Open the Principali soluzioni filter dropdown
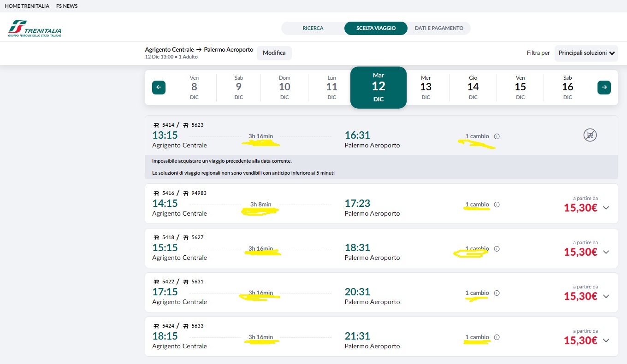Image resolution: width=627 pixels, height=364 pixels. 586,53
